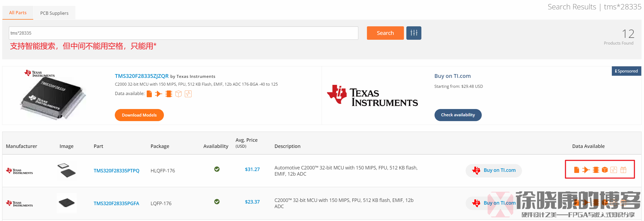
Task: Click the info Sponsored badge
Action: [x=626, y=71]
